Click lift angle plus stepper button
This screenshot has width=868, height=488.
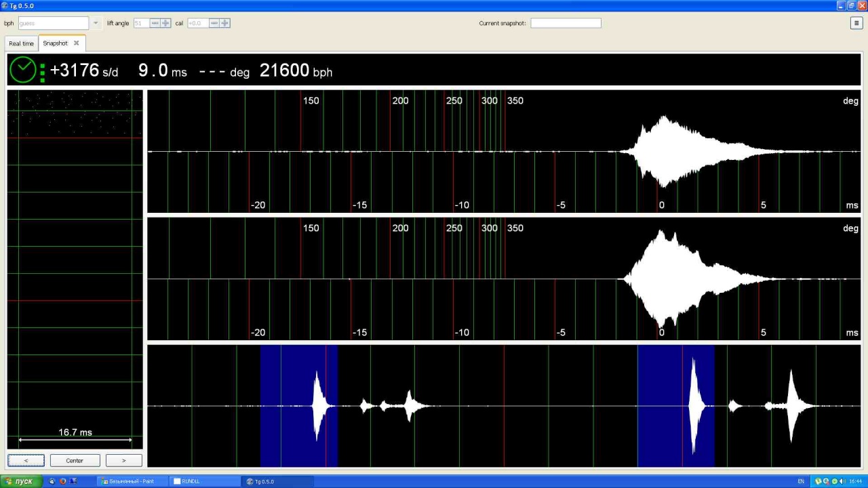(x=165, y=23)
